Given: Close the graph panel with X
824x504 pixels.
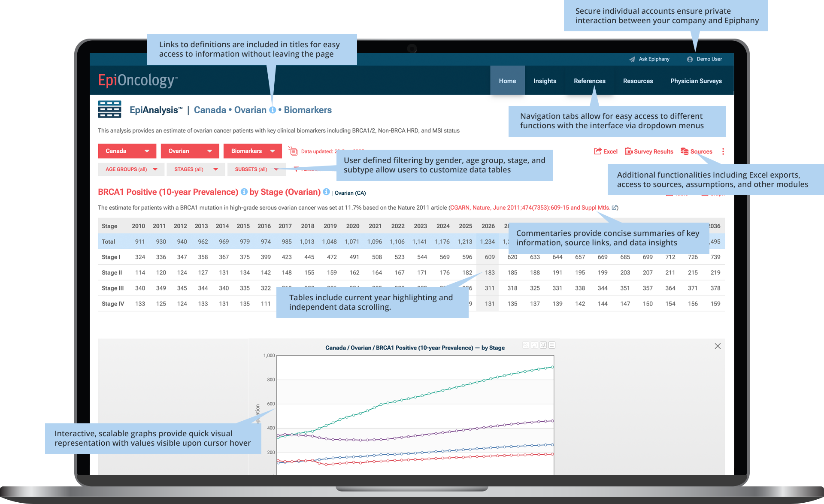Looking at the screenshot, I should [718, 346].
